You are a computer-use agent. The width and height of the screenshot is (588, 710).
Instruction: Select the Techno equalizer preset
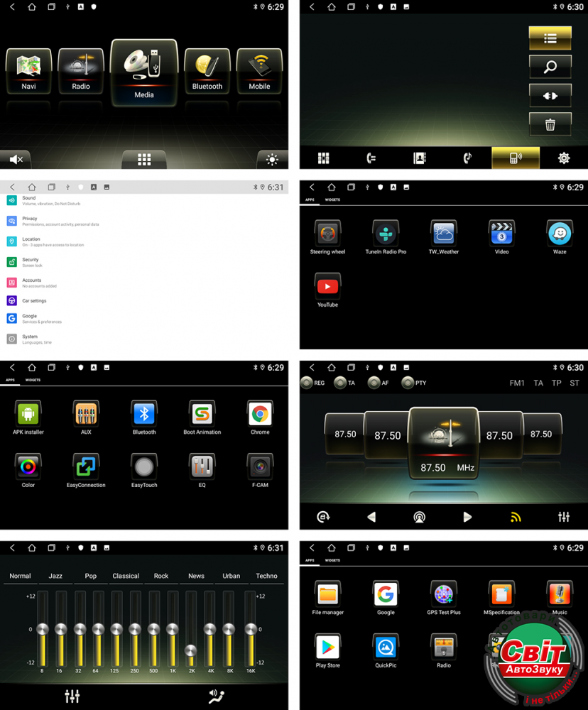pos(266,576)
